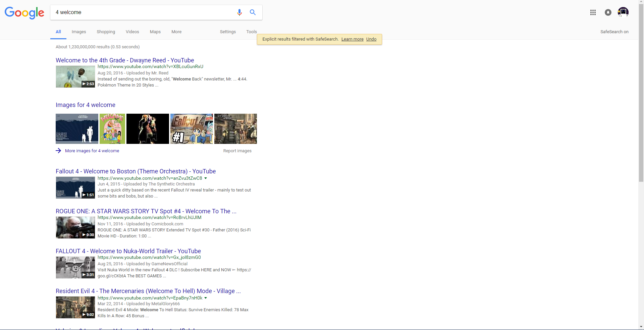644x330 pixels.
Task: Open the colorful Welcome Plus image
Action: (112, 129)
